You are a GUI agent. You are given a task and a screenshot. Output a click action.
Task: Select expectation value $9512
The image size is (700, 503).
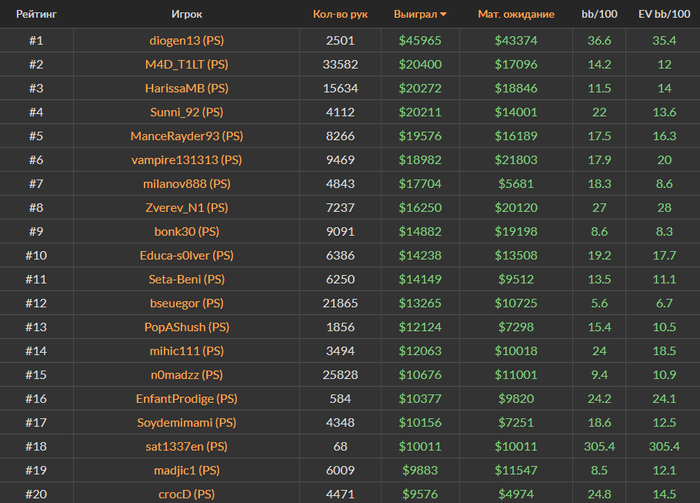[516, 279]
